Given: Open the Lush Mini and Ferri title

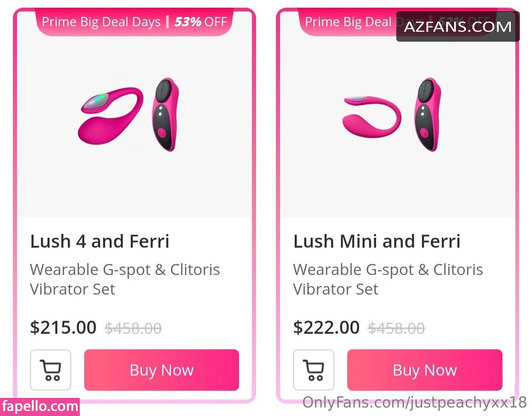Looking at the screenshot, I should [x=377, y=241].
